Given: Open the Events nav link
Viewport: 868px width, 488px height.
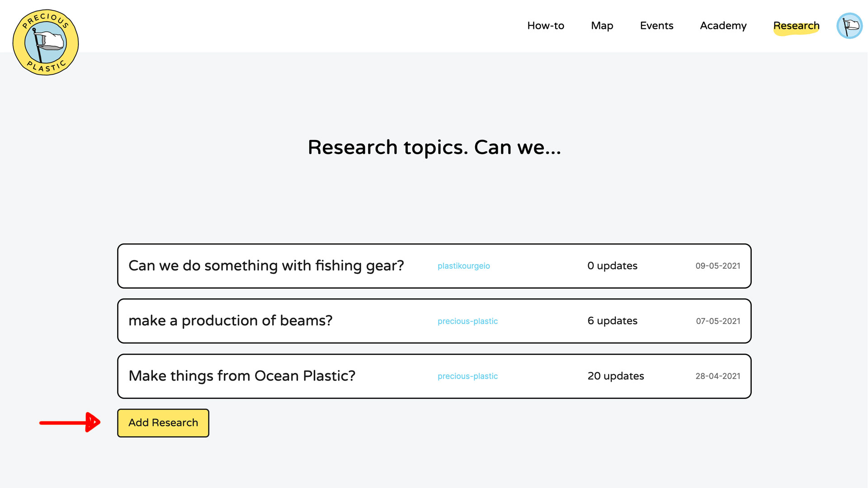Looking at the screenshot, I should click(656, 26).
